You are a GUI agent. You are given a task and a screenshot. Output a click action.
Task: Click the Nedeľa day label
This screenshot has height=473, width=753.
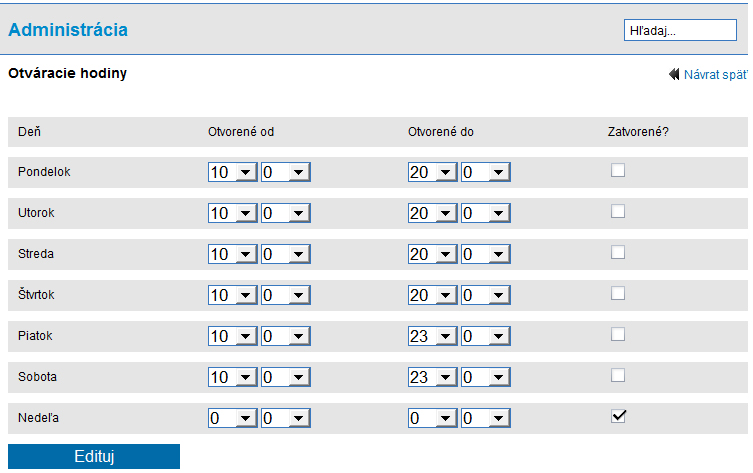(x=38, y=418)
